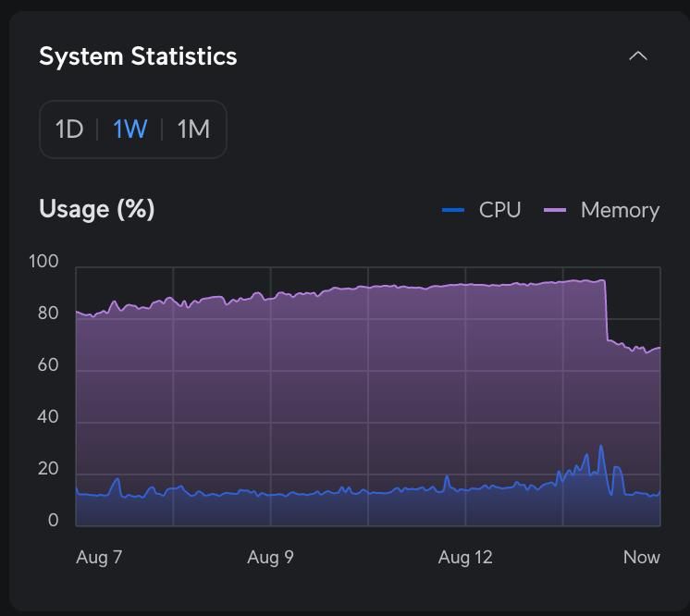Screen dimensions: 690x616
Task: Select the 1D time range
Action: click(x=69, y=129)
